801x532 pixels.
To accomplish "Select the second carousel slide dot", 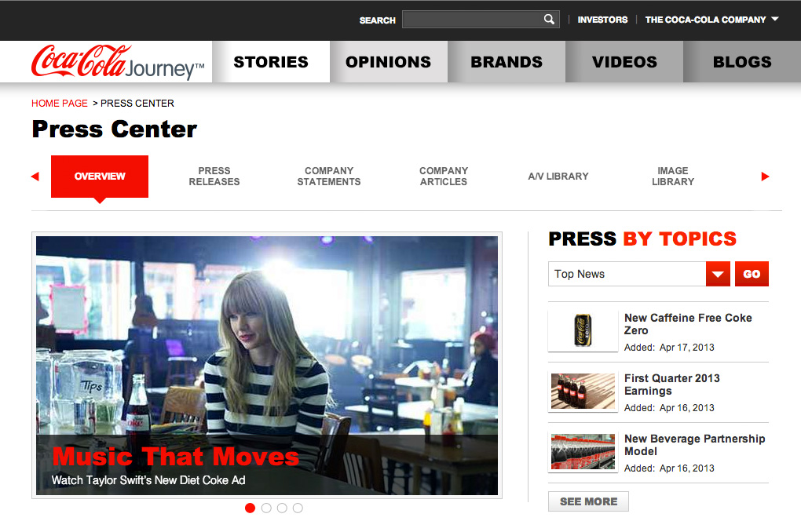I will tap(266, 508).
